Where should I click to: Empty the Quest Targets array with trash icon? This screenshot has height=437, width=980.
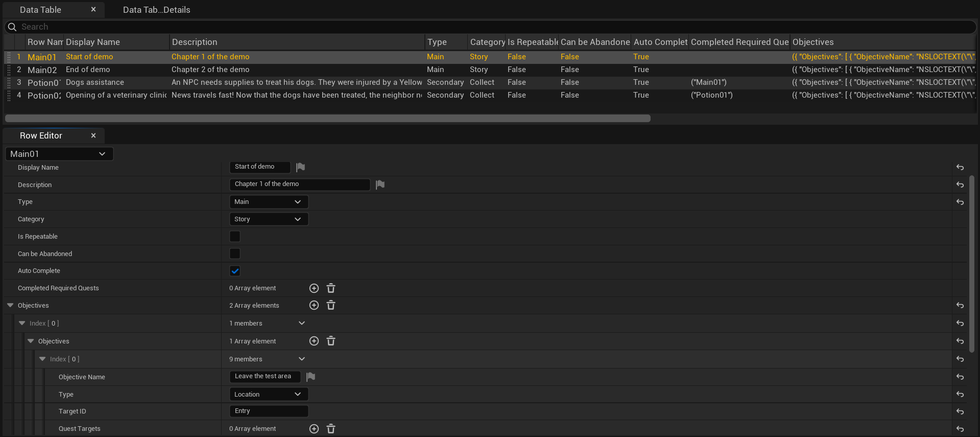(331, 429)
